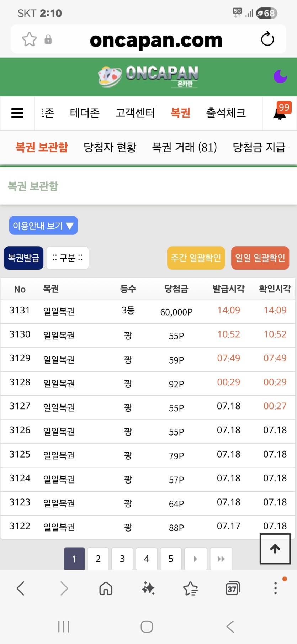The image size is (297, 644).
Task: Expand 이용안내 보기 guide
Action: click(43, 226)
